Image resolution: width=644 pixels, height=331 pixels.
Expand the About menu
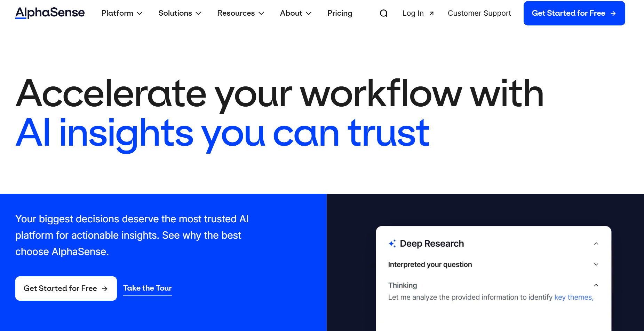coord(295,13)
